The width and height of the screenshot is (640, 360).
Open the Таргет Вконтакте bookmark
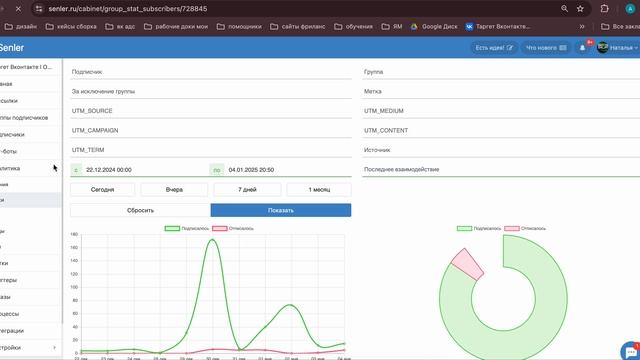tap(498, 27)
